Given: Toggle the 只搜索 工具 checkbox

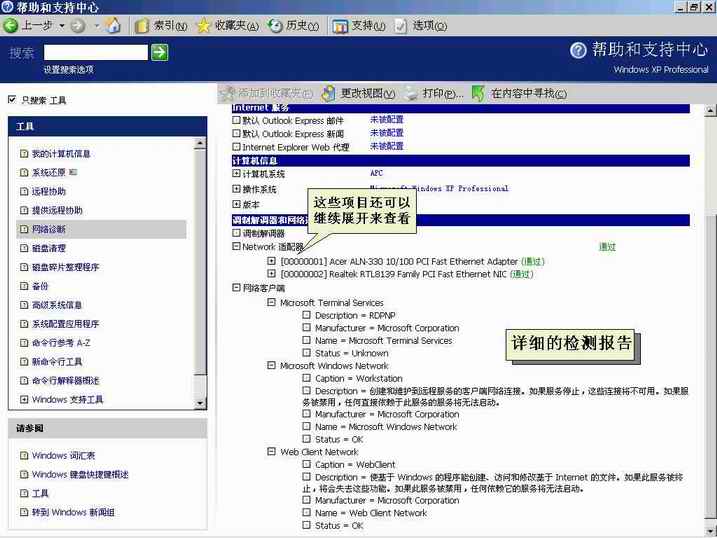Looking at the screenshot, I should pos(12,99).
